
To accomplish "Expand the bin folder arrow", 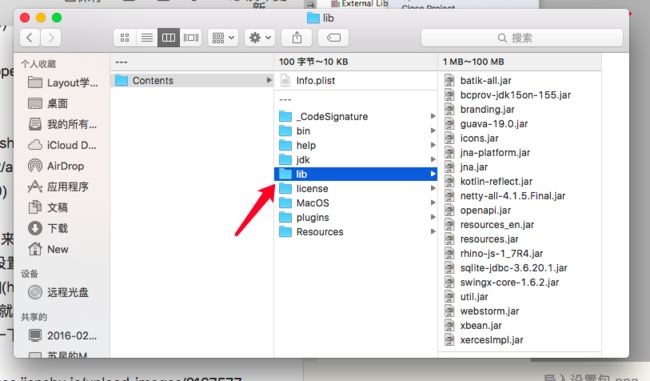I will 433,131.
